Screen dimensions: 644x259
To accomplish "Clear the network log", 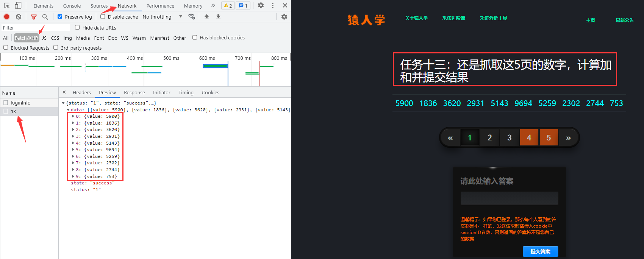I will pyautogui.click(x=19, y=17).
